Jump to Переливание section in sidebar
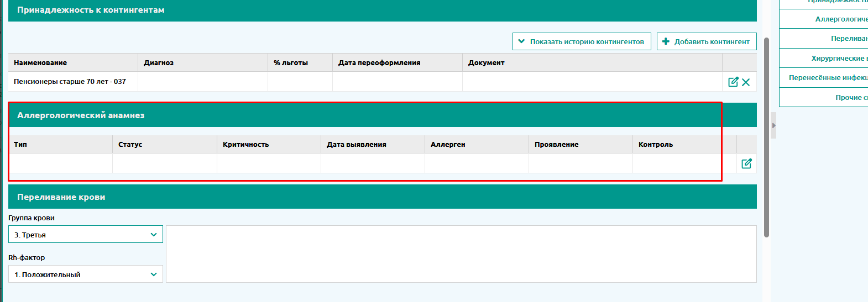 coord(848,39)
